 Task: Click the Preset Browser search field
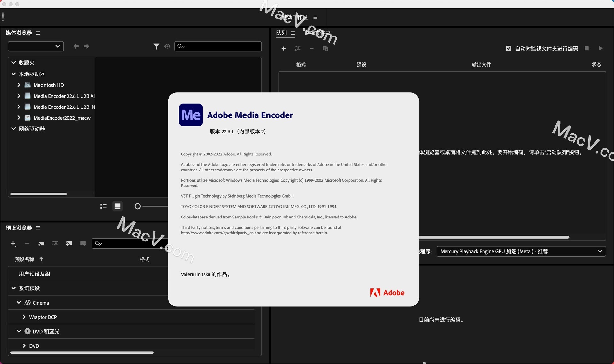click(x=130, y=243)
